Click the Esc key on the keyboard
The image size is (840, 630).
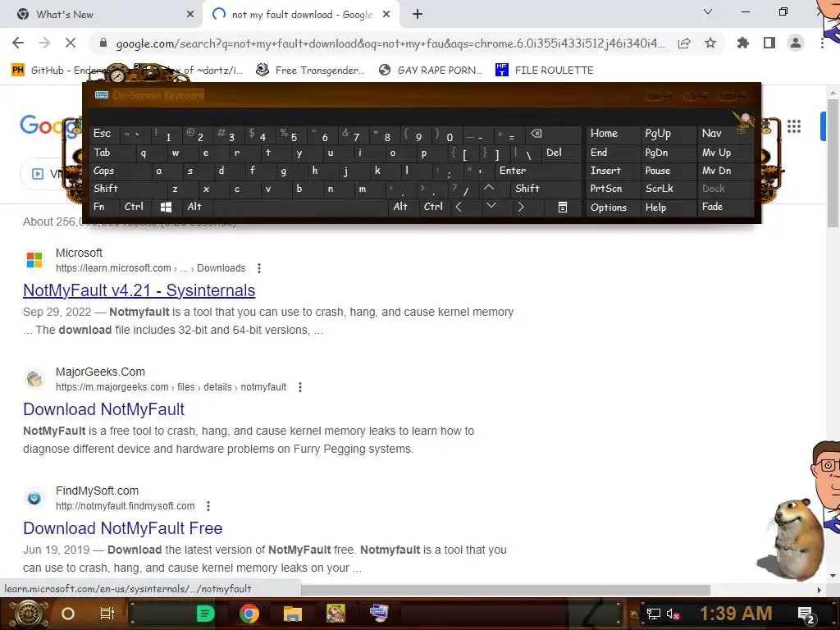pyautogui.click(x=103, y=134)
